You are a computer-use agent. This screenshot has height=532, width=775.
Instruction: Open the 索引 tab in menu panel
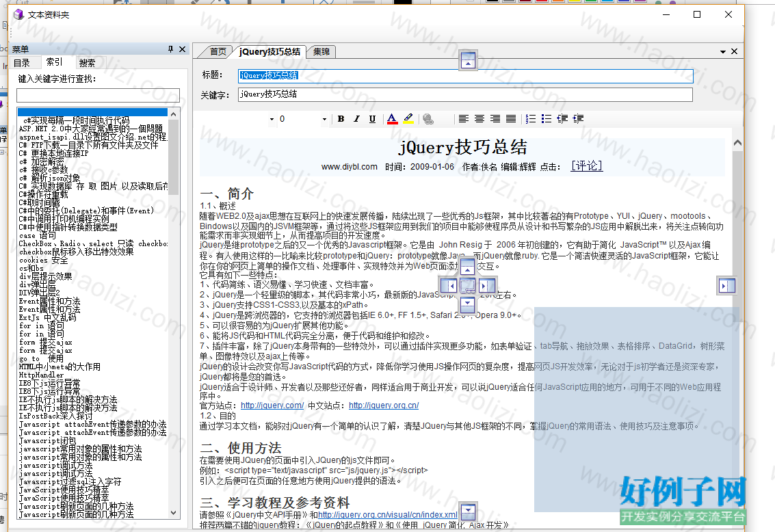pyautogui.click(x=54, y=62)
